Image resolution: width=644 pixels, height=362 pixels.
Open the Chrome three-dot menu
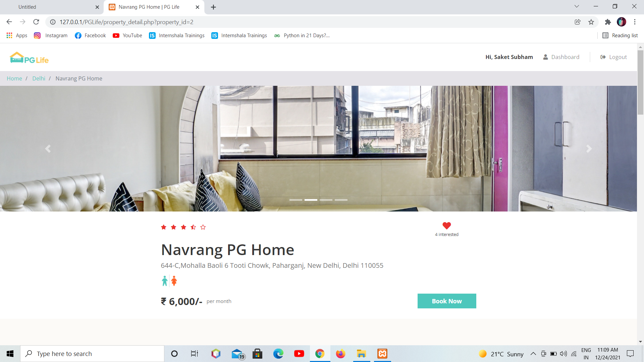point(635,22)
